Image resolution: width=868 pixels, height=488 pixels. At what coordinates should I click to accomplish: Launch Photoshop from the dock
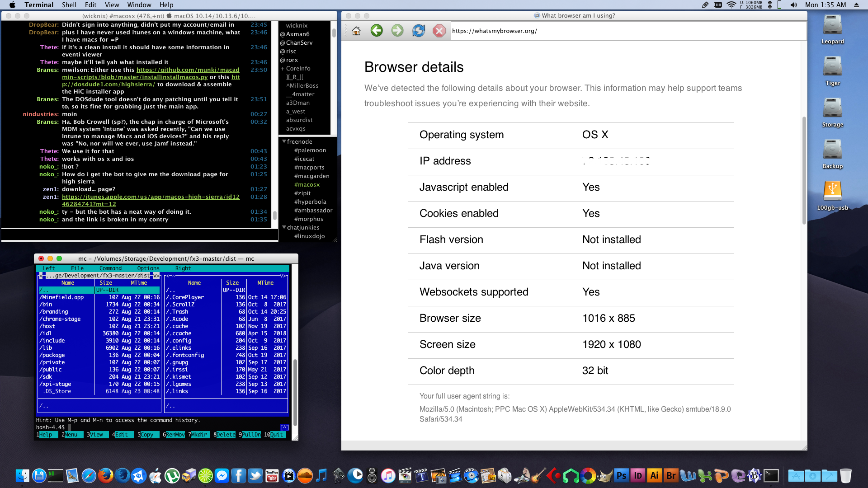622,475
